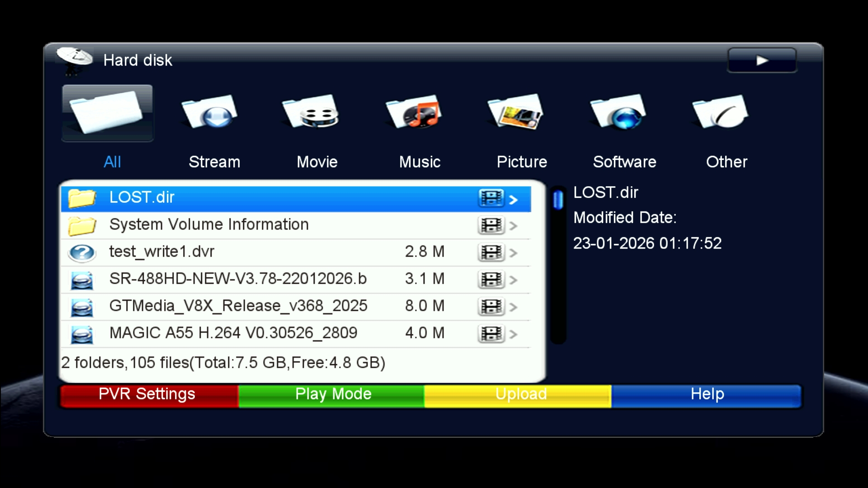Open the Stream category icon
Image resolution: width=868 pixels, height=488 pixels.
coord(210,112)
